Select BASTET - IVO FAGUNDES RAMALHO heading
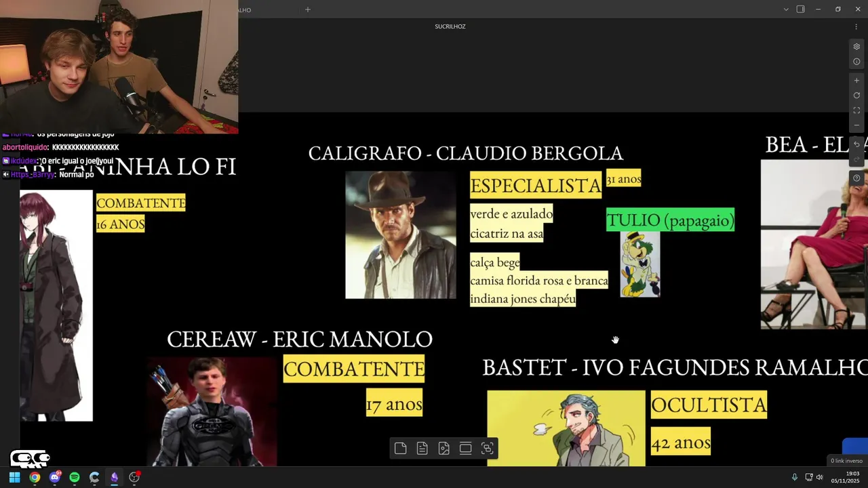868x488 pixels. (675, 367)
